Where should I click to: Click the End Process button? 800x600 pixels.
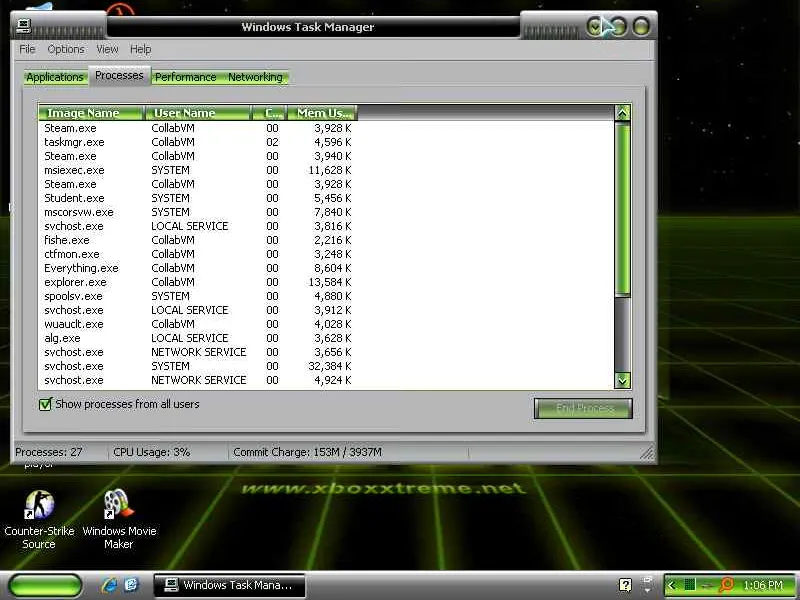583,408
